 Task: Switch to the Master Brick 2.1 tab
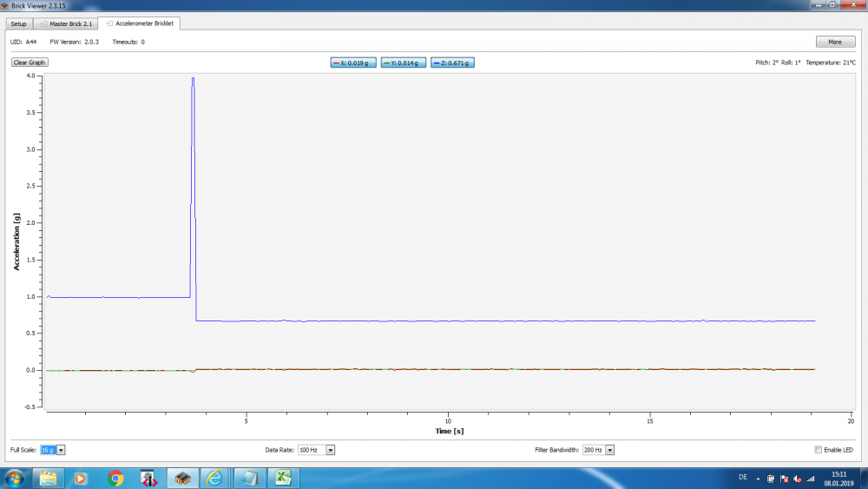(66, 23)
